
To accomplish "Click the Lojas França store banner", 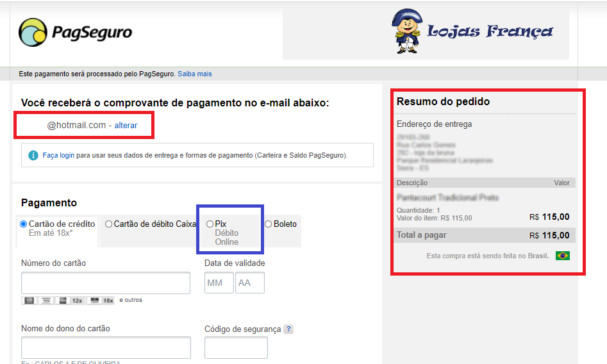I will [x=426, y=35].
